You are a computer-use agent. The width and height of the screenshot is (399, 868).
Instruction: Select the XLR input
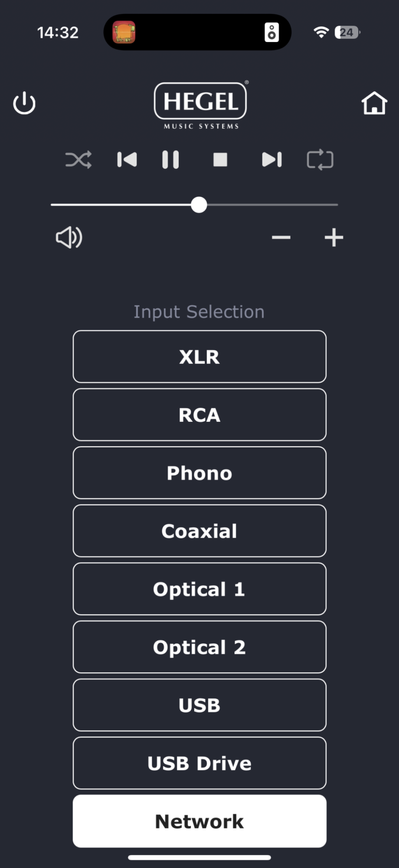199,357
